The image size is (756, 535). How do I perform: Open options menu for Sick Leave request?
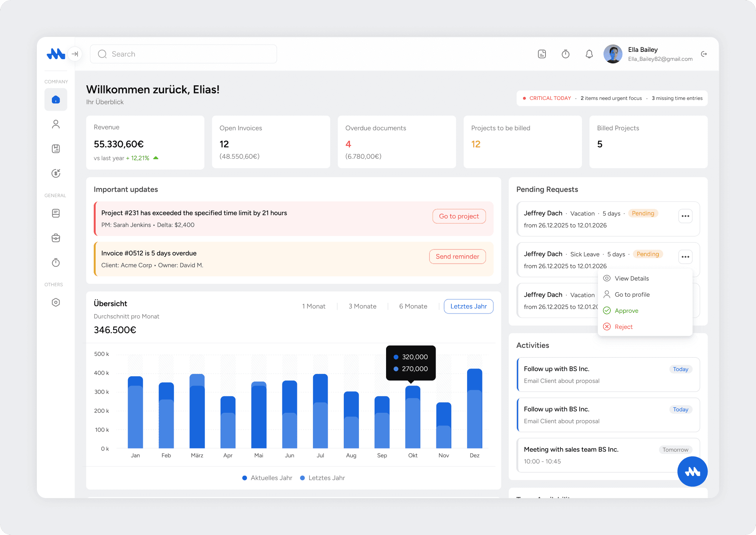point(685,257)
